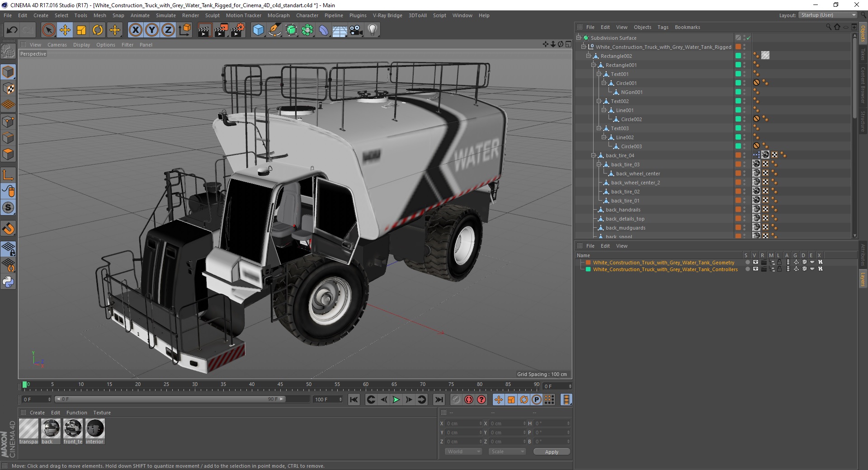Toggle visibility eye for the Geometry layer

(x=755, y=262)
